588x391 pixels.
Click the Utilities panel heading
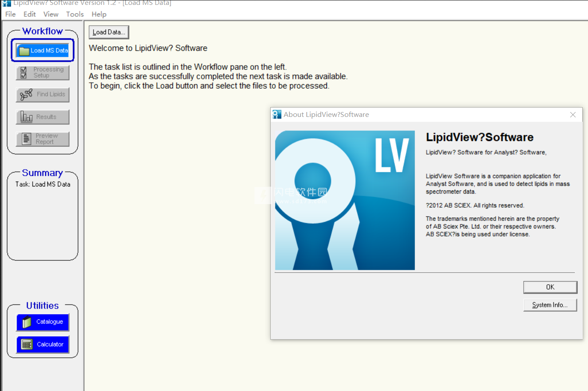pyautogui.click(x=43, y=306)
